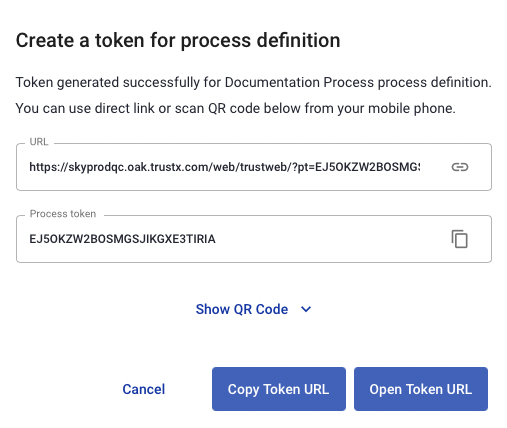
Task: Click the words process definition in heading
Action: coord(260,41)
